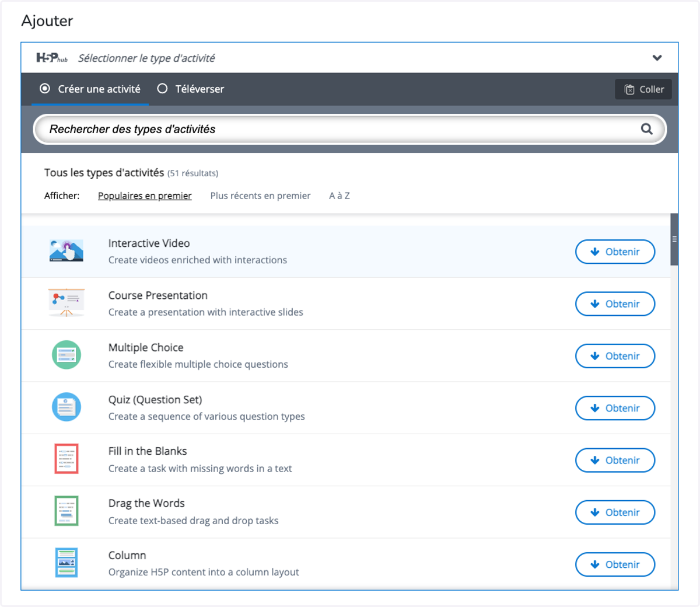
Task: Open the Quiz (Question Set) title
Action: 155,400
